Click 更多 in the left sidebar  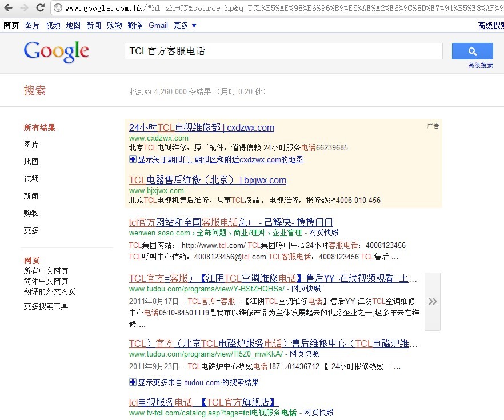pyautogui.click(x=31, y=230)
